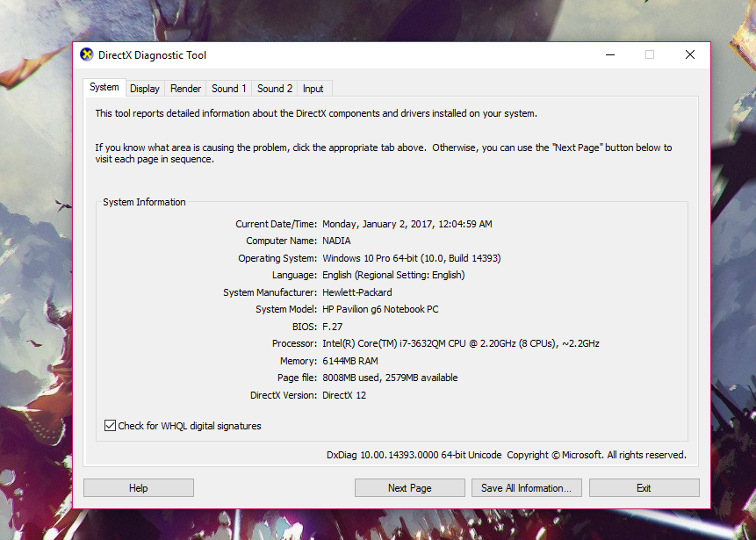Click the manufacturer value Hewlett-Packard
Image resolution: width=756 pixels, height=540 pixels.
point(357,292)
